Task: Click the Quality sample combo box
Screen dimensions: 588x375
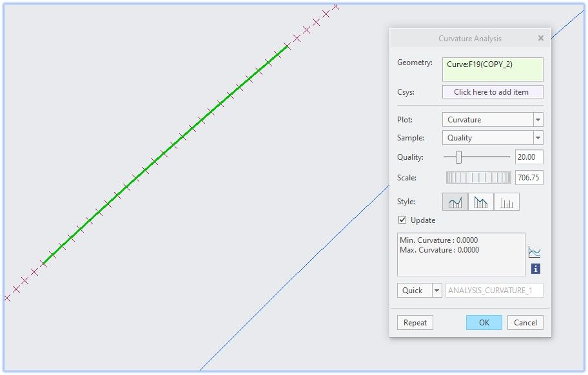Action: click(x=493, y=138)
